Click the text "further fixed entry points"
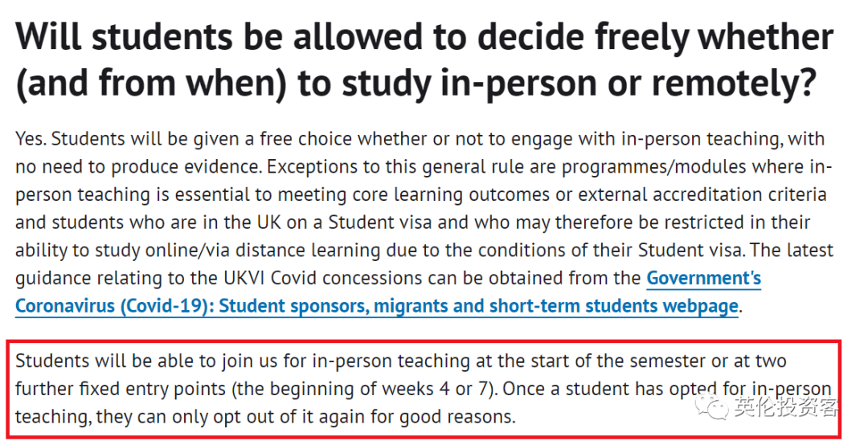The height and width of the screenshot is (445, 868). click(120, 389)
